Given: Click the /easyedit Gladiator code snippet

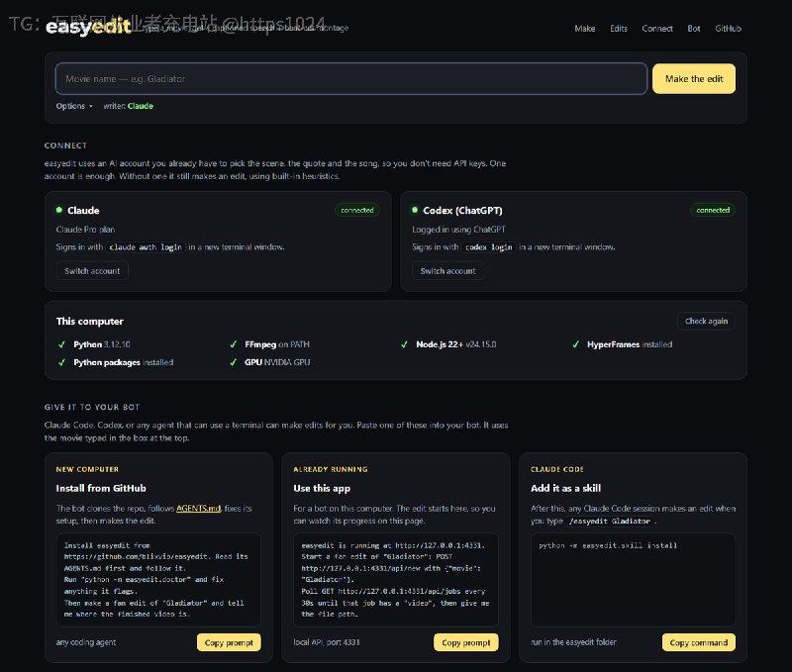Looking at the screenshot, I should [609, 521].
